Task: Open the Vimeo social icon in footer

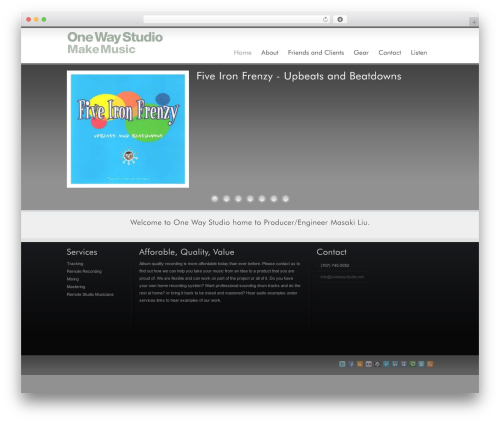Action: tap(386, 364)
